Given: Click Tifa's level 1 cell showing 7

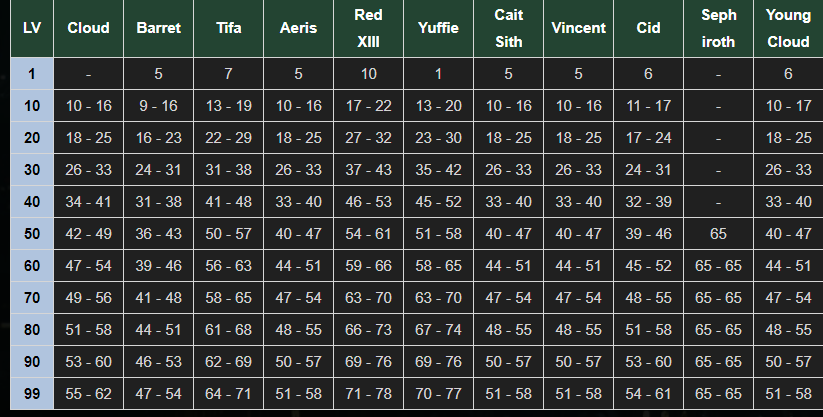Looking at the screenshot, I should pyautogui.click(x=228, y=73).
